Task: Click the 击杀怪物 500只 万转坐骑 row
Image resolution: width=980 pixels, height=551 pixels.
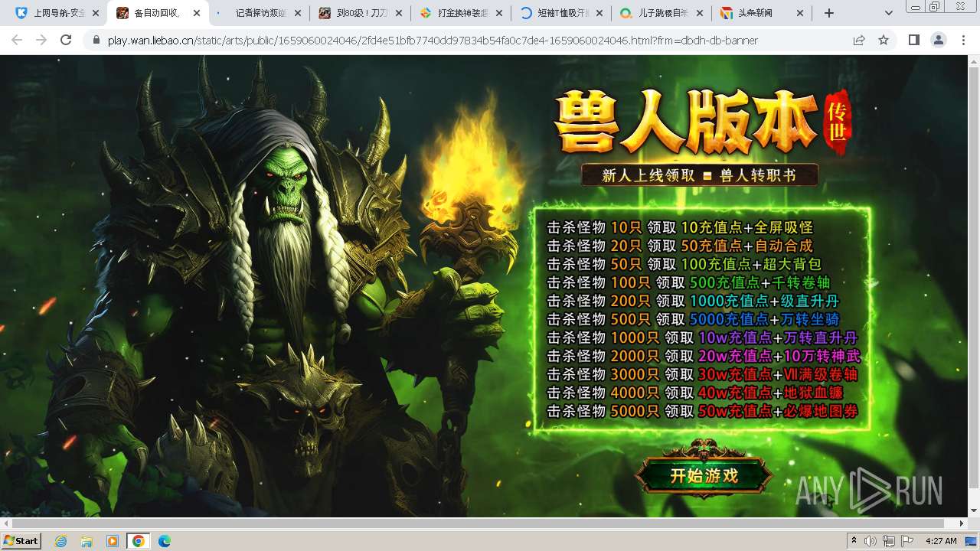Action: 693,319
